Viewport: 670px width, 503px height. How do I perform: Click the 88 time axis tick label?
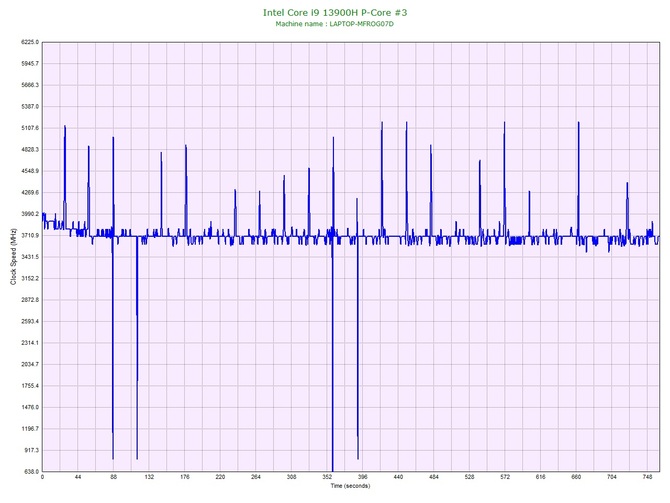(x=113, y=477)
